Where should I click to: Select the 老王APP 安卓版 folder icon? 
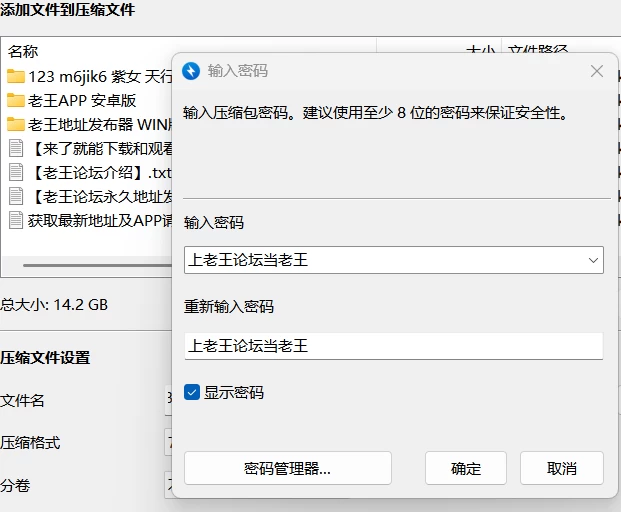pyautogui.click(x=16, y=101)
